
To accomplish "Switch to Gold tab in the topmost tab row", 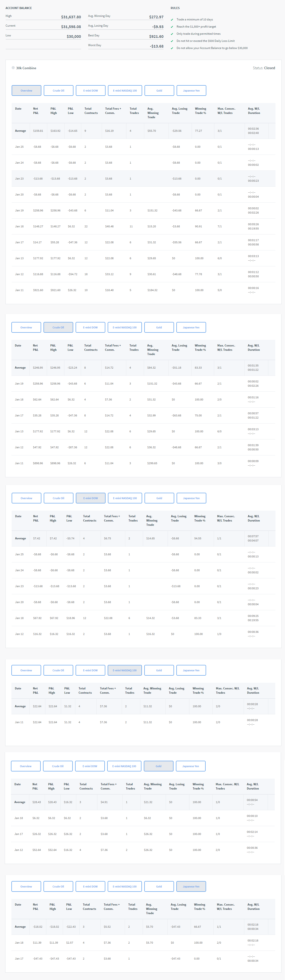I will coord(159,91).
